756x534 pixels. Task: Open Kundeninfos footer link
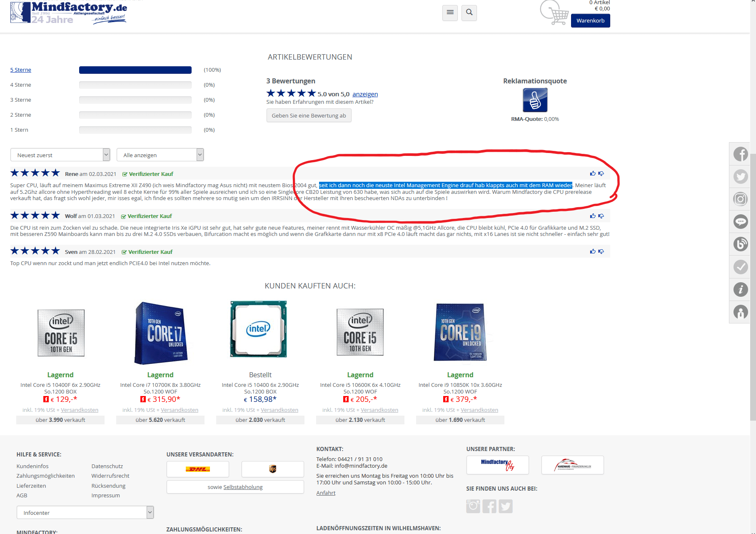click(x=32, y=466)
